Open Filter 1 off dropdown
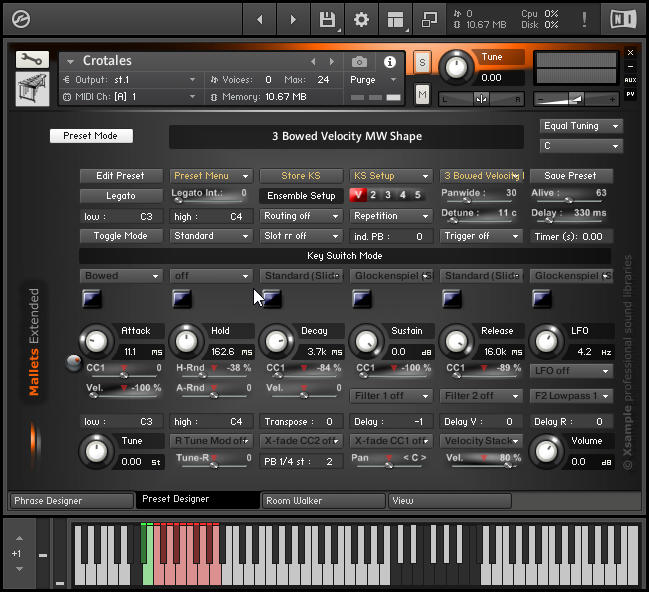The height and width of the screenshot is (592, 649). pos(391,396)
